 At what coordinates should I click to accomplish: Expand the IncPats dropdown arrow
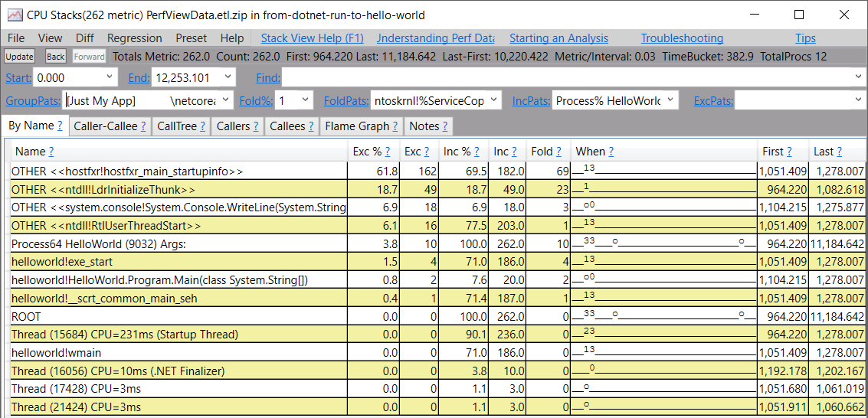click(x=670, y=100)
